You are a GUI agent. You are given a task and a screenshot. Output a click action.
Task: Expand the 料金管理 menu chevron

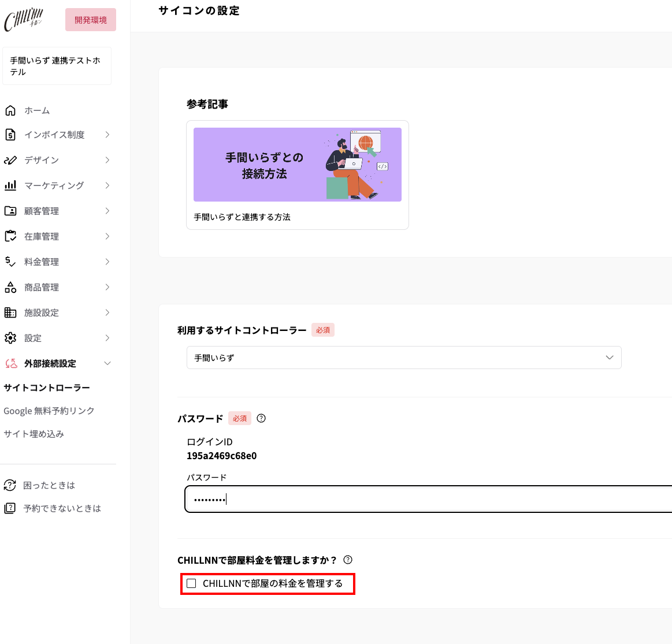tap(107, 262)
